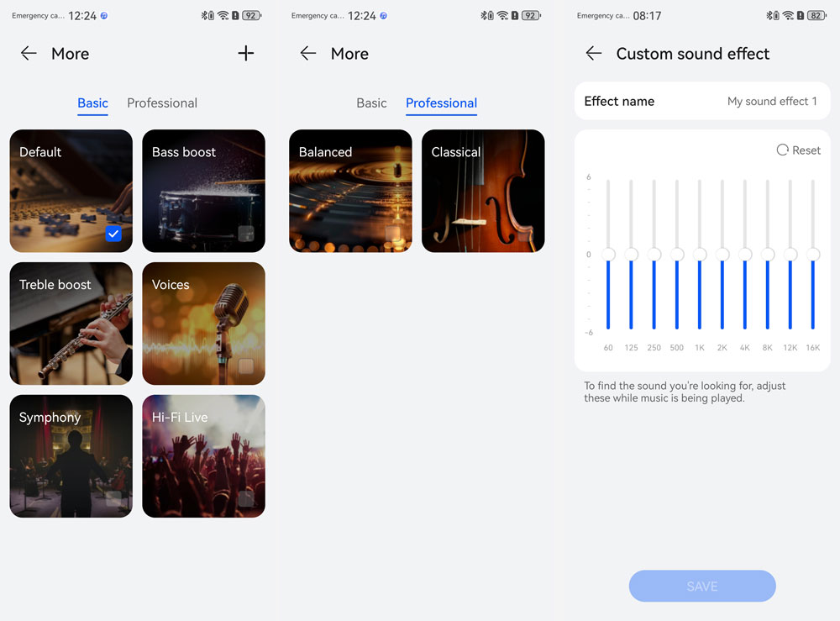The height and width of the screenshot is (621, 840).
Task: Select the Classical violin preset card
Action: (x=483, y=191)
